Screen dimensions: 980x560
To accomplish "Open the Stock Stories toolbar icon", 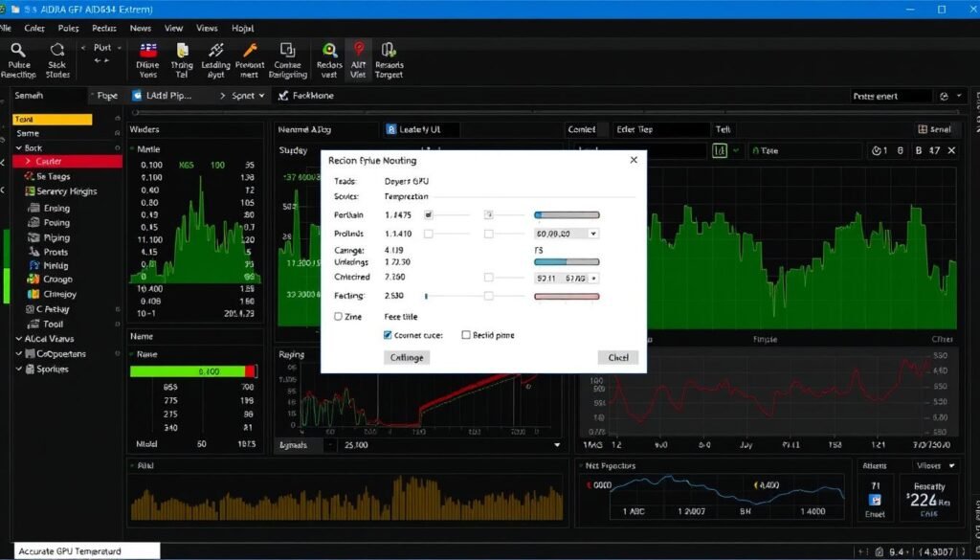I will (x=57, y=55).
